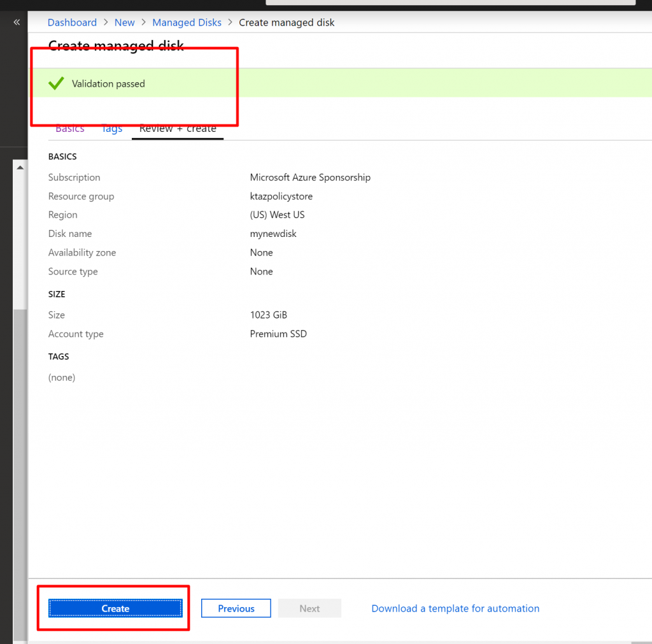The height and width of the screenshot is (644, 652).
Task: Click the scroll up arrow on left scrollbar
Action: pyautogui.click(x=20, y=168)
